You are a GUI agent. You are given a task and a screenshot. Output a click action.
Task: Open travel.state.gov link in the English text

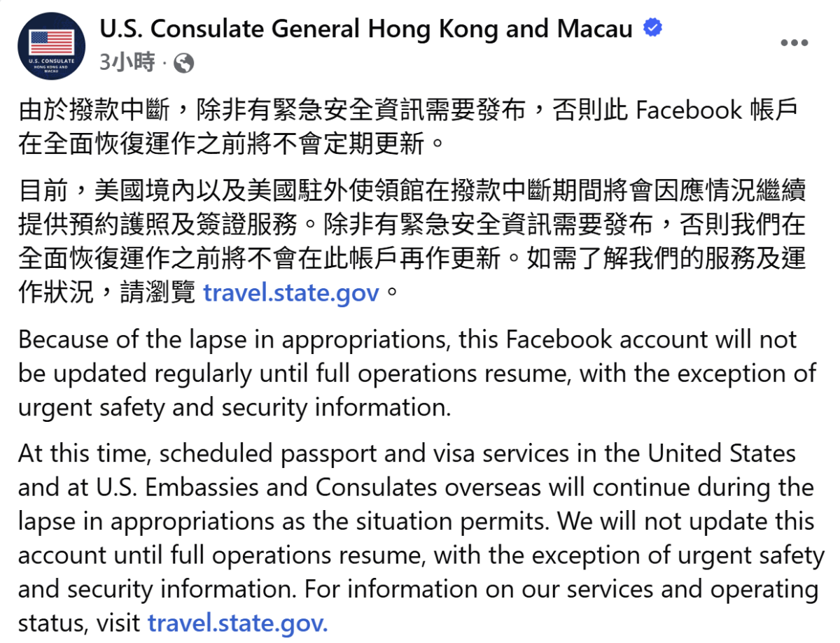(x=237, y=622)
